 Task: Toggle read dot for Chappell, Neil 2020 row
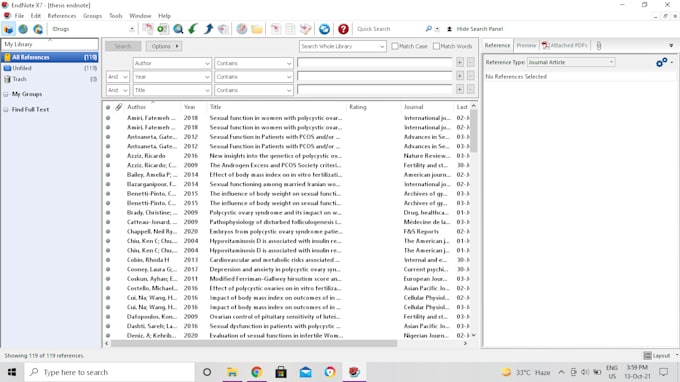coord(108,232)
